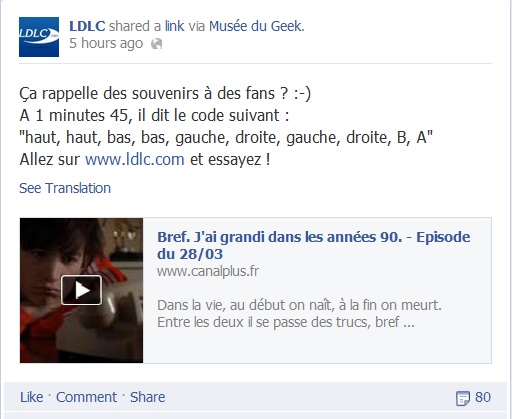
Task: Click the comment count note icon
Action: [x=463, y=398]
